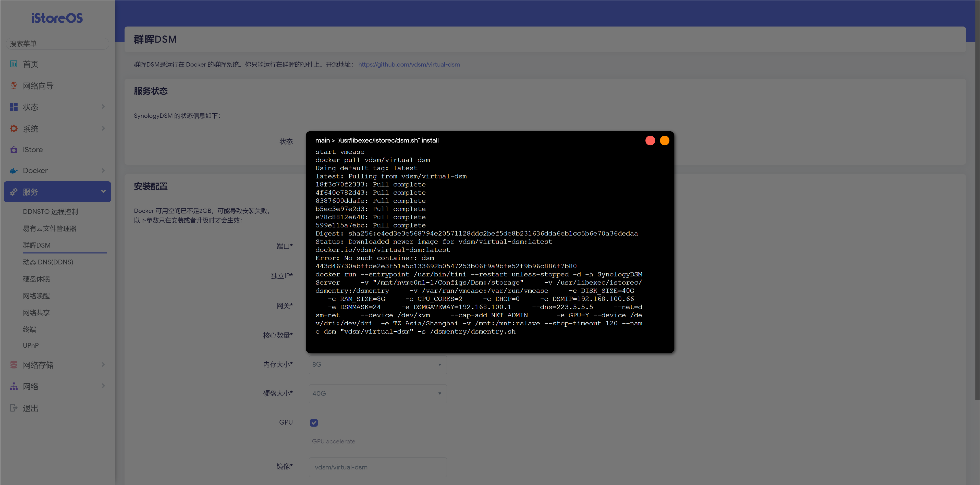
Task: Select 硬盘休眠 submenu
Action: pyautogui.click(x=36, y=279)
